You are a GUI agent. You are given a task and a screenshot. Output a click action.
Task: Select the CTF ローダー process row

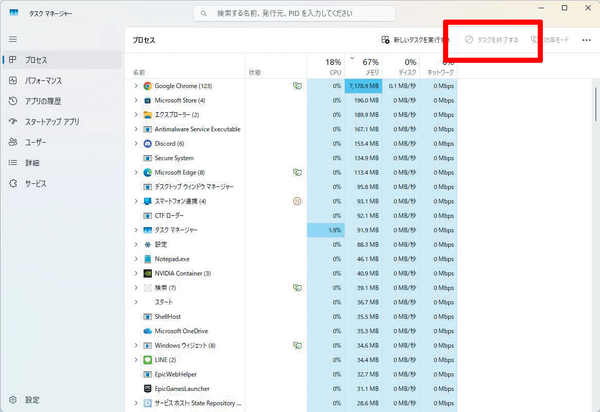pyautogui.click(x=291, y=216)
